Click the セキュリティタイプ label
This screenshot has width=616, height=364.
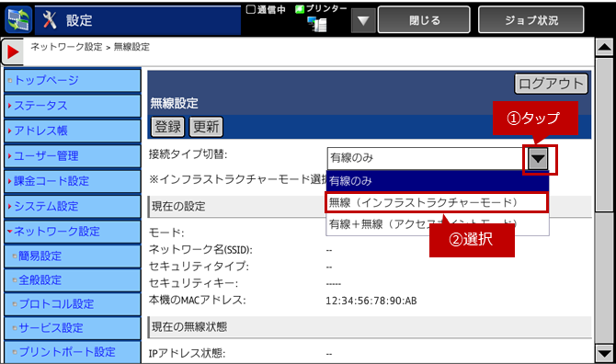pyautogui.click(x=199, y=267)
